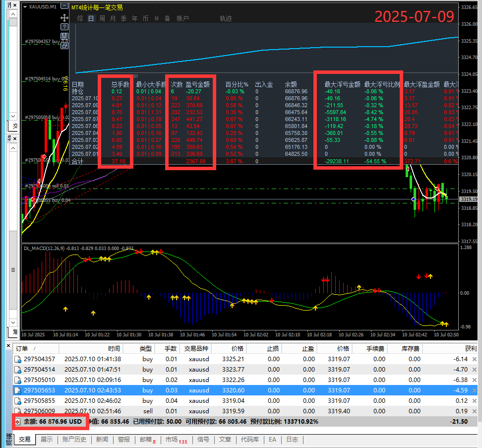Select order row 297505855 in trade list

point(245,401)
